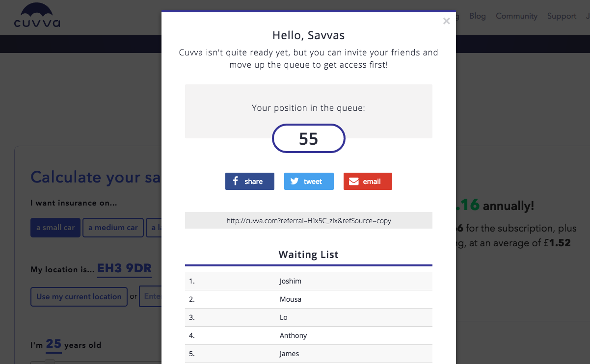Choose 'a small car' option
Viewport: 590px width, 364px height.
[x=55, y=228]
